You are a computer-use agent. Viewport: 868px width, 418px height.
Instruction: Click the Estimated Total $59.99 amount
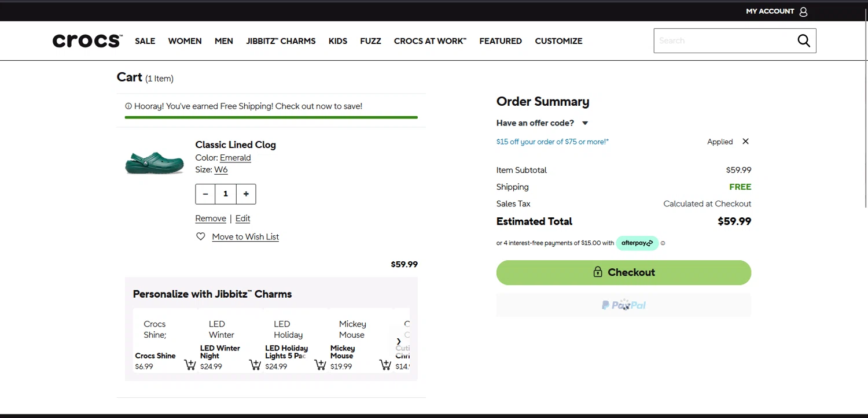pos(734,221)
